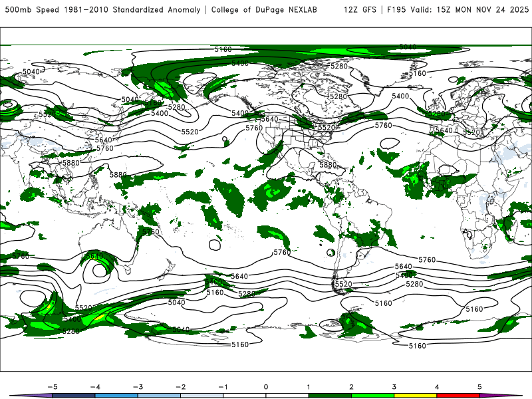
Task: Click the legend tick label '2'
Action: pyautogui.click(x=351, y=387)
